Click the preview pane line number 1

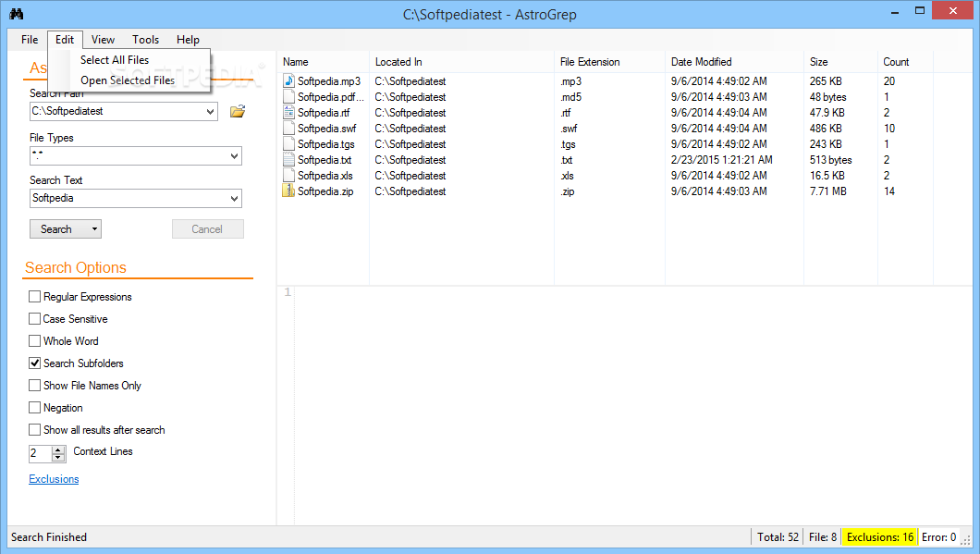tap(288, 292)
